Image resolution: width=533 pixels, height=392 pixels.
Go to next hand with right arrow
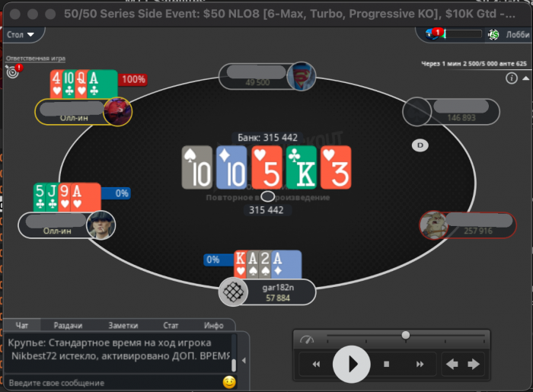coord(474,364)
